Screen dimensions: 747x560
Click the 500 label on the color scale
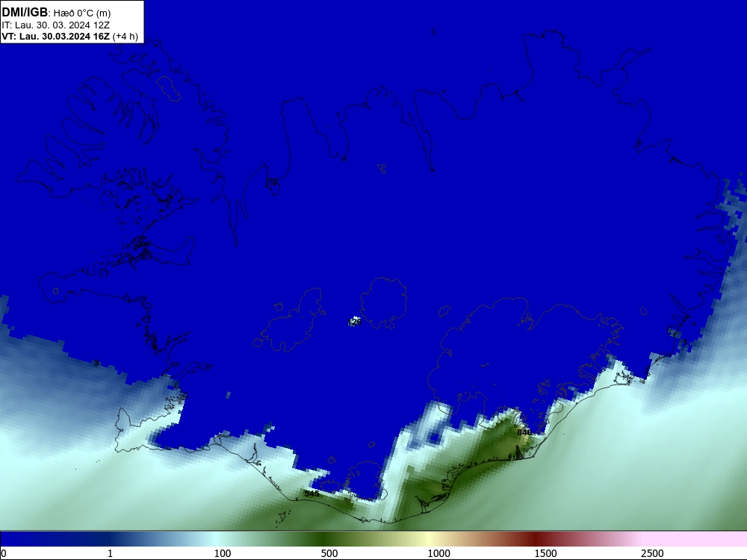pyautogui.click(x=329, y=553)
